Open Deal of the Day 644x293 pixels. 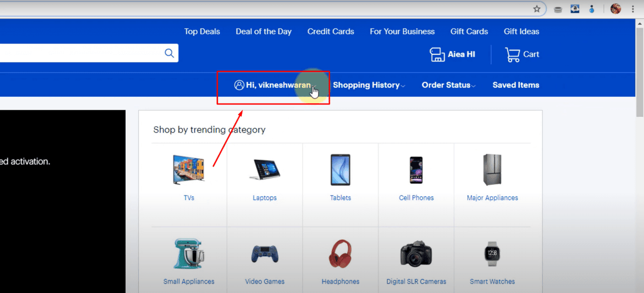coord(264,31)
